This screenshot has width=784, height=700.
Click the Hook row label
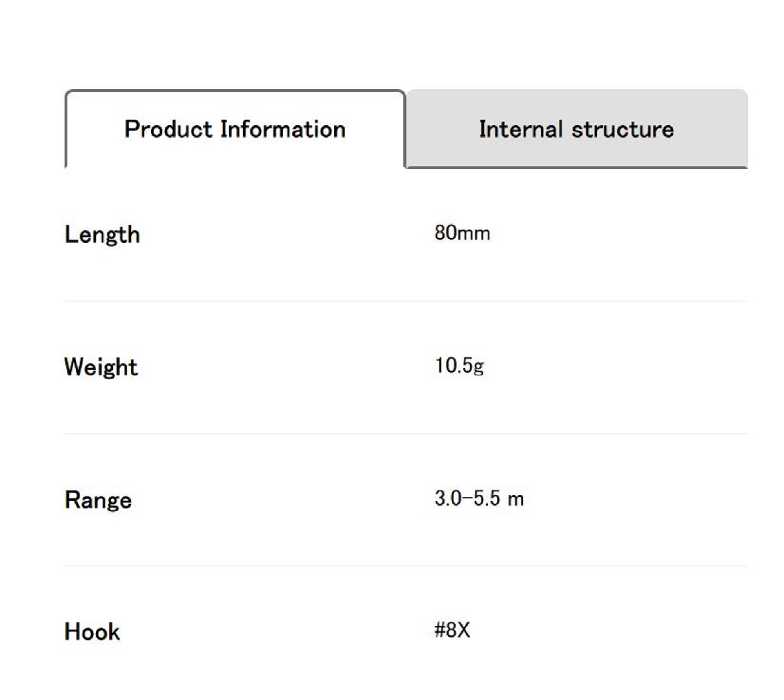(92, 632)
